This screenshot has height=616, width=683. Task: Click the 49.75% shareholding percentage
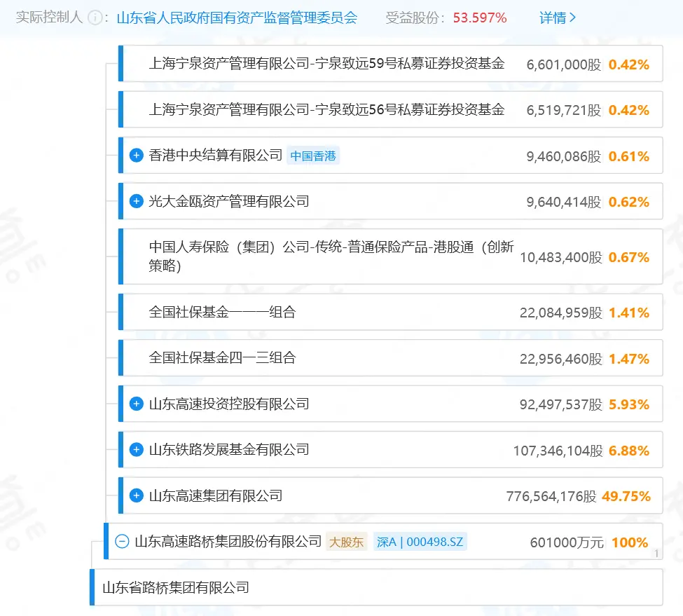click(626, 496)
